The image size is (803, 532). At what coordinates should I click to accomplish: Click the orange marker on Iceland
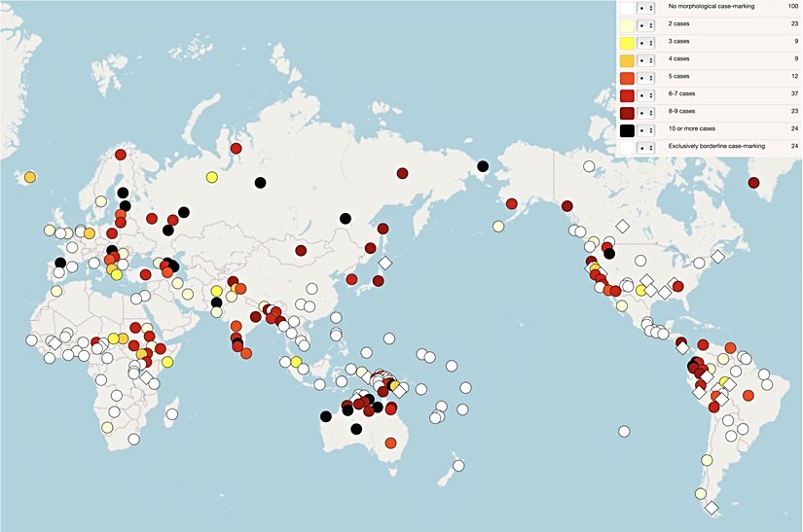coord(30,177)
